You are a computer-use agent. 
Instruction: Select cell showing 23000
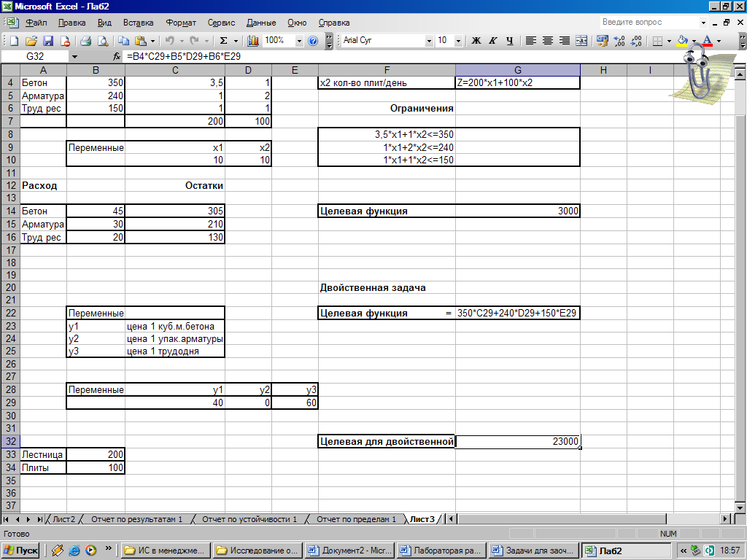pyautogui.click(x=517, y=441)
